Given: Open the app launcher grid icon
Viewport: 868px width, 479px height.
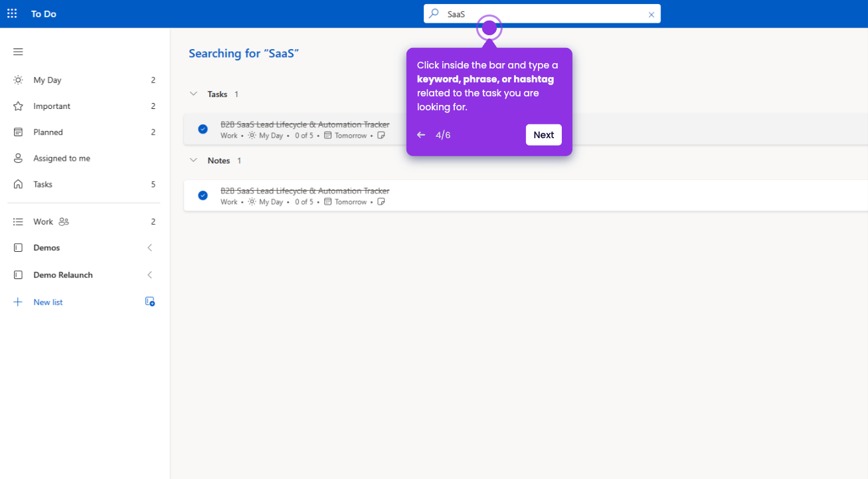Looking at the screenshot, I should [x=12, y=13].
